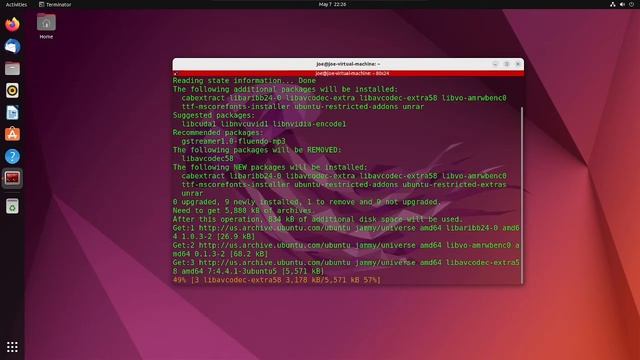The width and height of the screenshot is (640, 360).
Task: Click the terminal grouping icon in red titlebar
Action: point(176,74)
